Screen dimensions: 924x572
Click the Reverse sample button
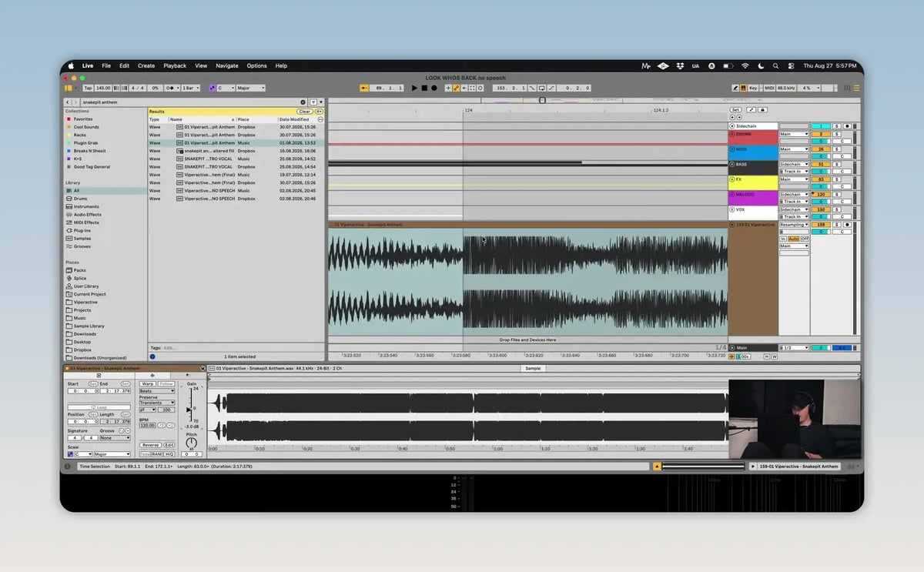(x=150, y=445)
